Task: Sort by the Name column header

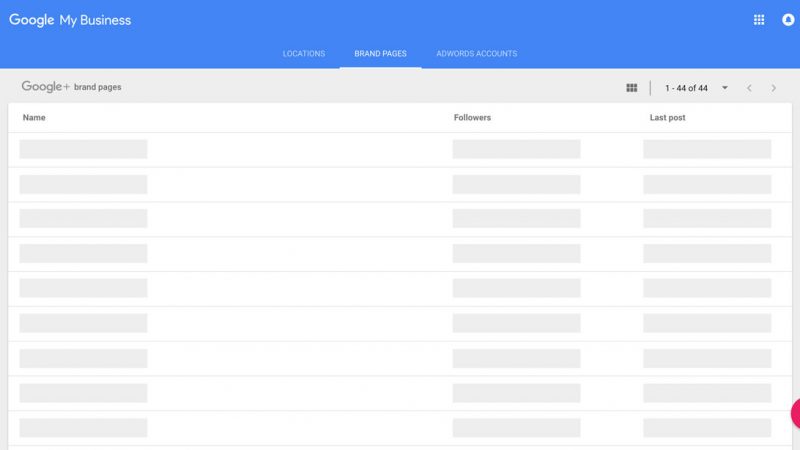Action: coord(34,118)
